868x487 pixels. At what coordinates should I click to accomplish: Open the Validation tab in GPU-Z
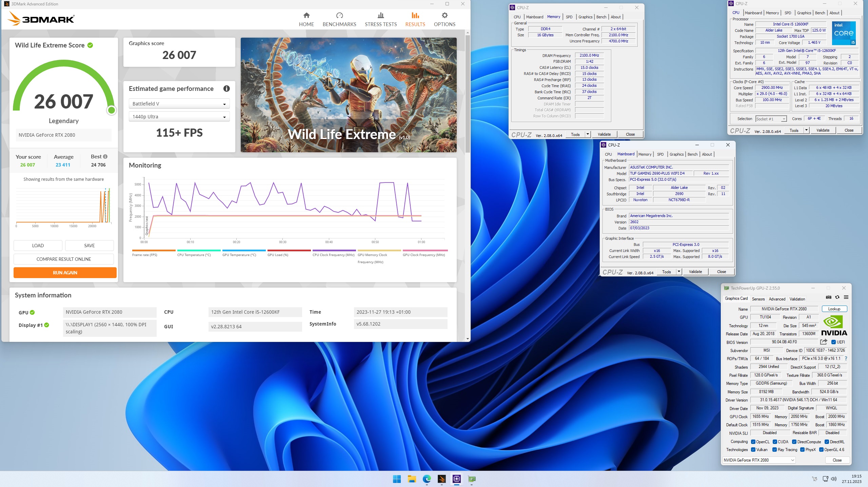(797, 299)
